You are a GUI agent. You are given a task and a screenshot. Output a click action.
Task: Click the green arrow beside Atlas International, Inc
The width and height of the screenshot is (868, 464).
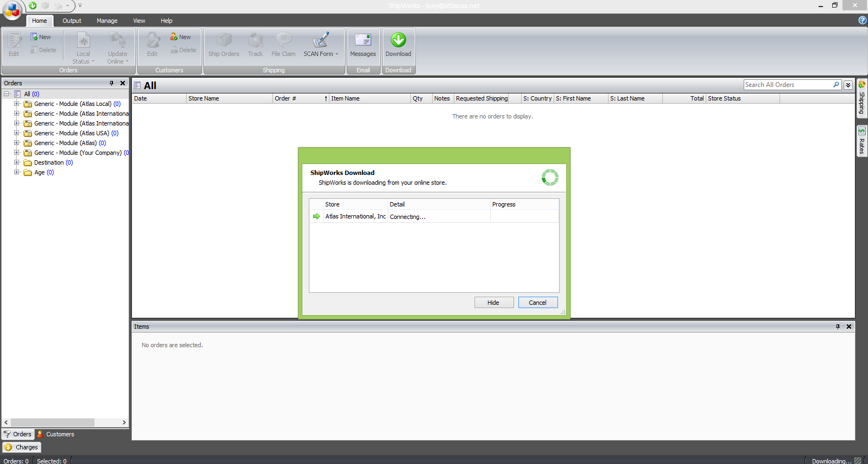pyautogui.click(x=316, y=216)
